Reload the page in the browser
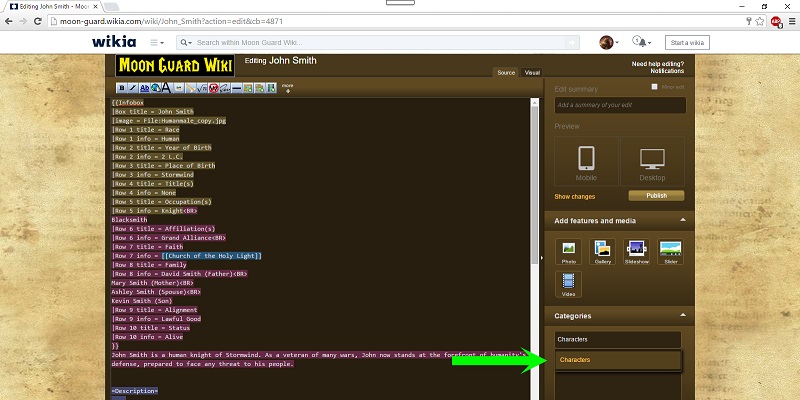 point(37,21)
